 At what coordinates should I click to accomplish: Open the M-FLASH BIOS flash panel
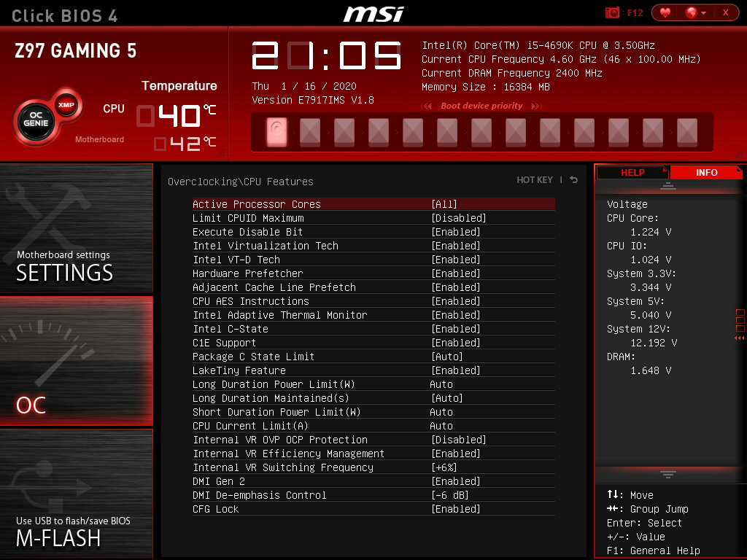(x=76, y=493)
